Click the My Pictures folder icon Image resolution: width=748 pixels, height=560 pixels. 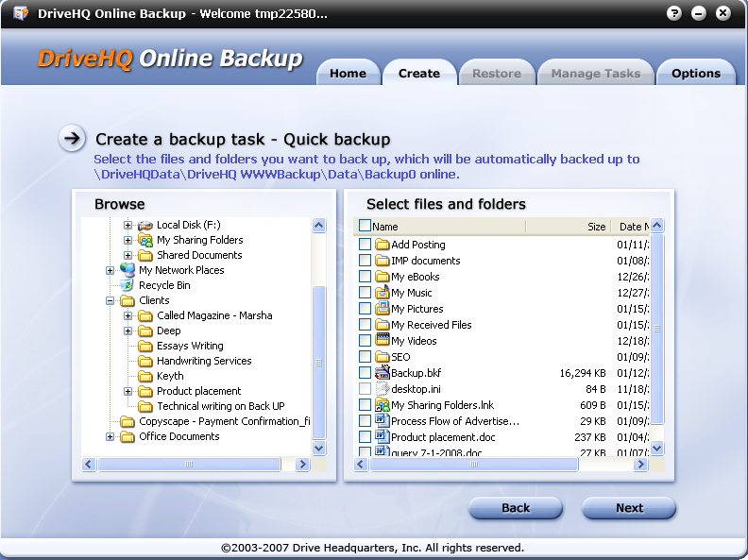pyautogui.click(x=382, y=308)
